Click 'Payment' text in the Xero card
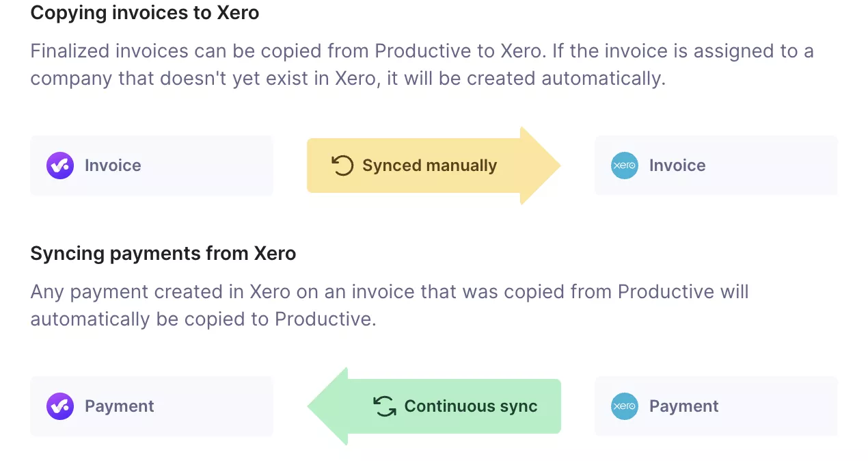 (684, 406)
